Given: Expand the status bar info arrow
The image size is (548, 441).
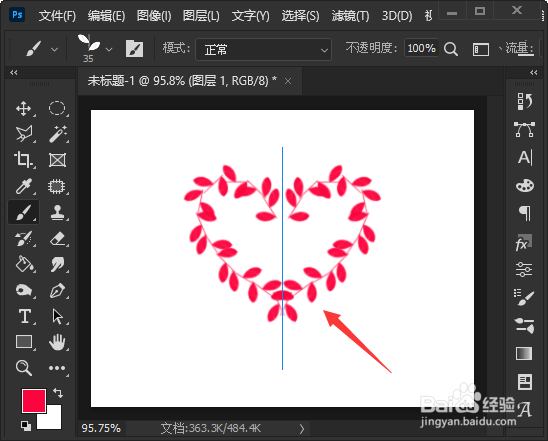Looking at the screenshot, I should point(302,429).
